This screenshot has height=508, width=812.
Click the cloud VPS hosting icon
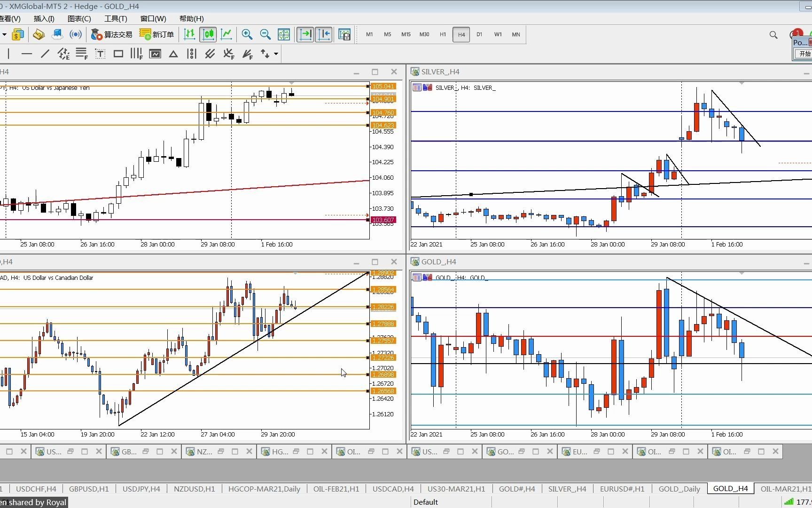pyautogui.click(x=57, y=34)
